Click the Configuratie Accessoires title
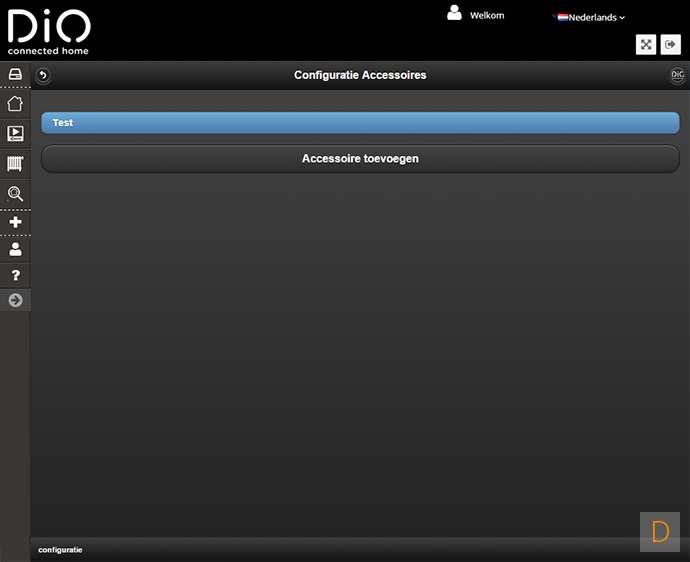 coord(360,75)
